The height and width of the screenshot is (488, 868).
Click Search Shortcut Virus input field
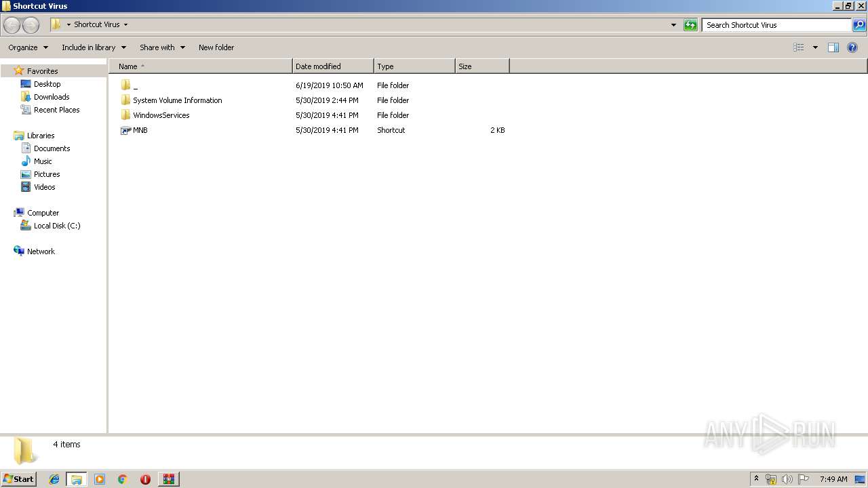click(x=776, y=25)
